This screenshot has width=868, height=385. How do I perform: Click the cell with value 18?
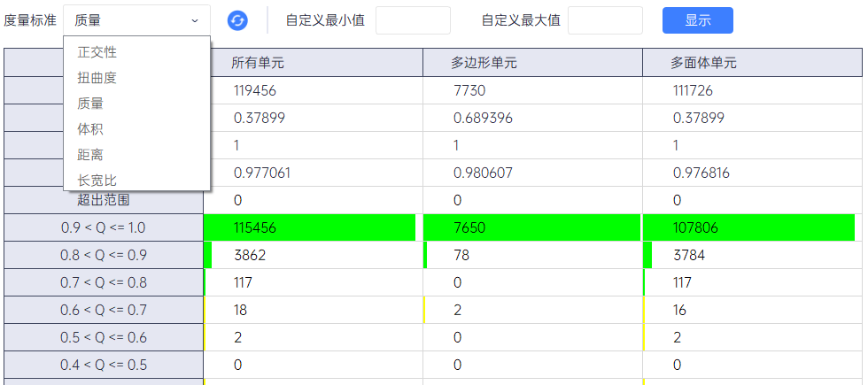314,310
